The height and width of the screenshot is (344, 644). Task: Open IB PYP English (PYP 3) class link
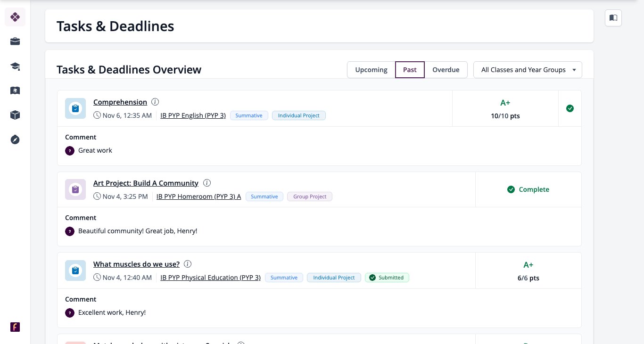(x=193, y=115)
